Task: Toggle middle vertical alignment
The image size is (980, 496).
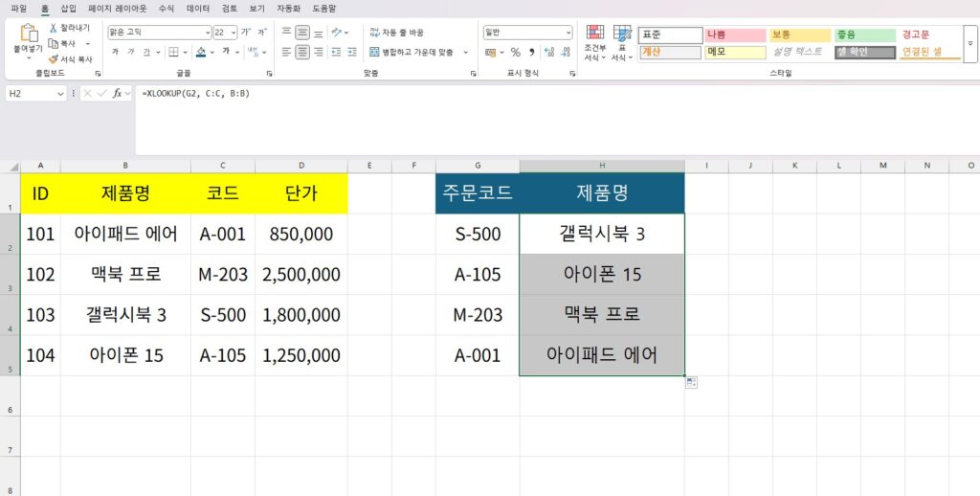Action: pyautogui.click(x=302, y=32)
